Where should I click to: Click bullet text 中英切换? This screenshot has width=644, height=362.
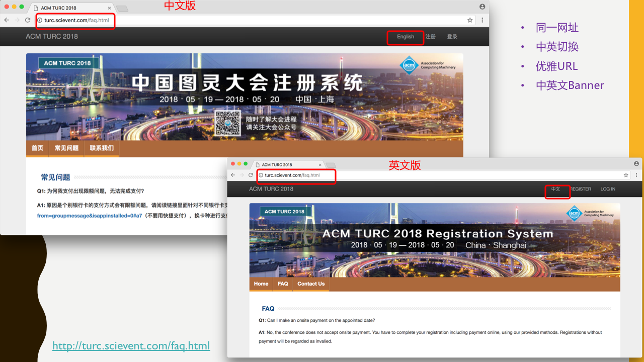click(557, 47)
